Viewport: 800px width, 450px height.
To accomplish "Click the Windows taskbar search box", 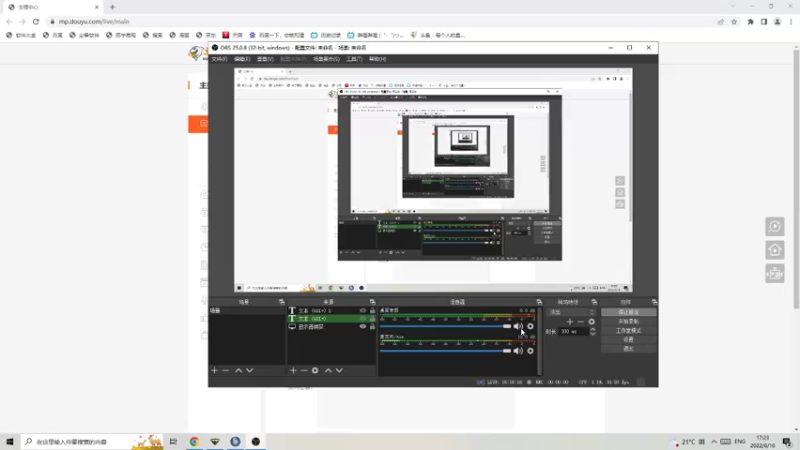I will (x=92, y=442).
